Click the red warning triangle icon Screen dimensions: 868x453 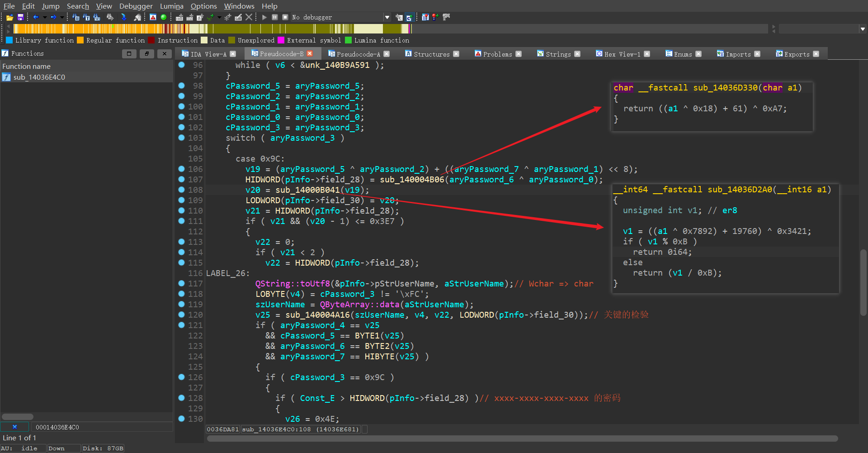153,17
